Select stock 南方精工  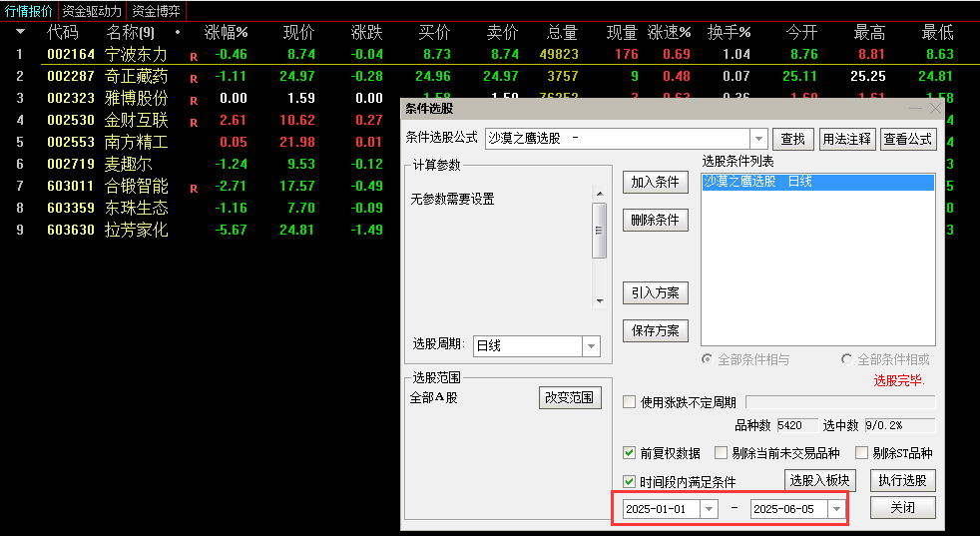pos(137,142)
